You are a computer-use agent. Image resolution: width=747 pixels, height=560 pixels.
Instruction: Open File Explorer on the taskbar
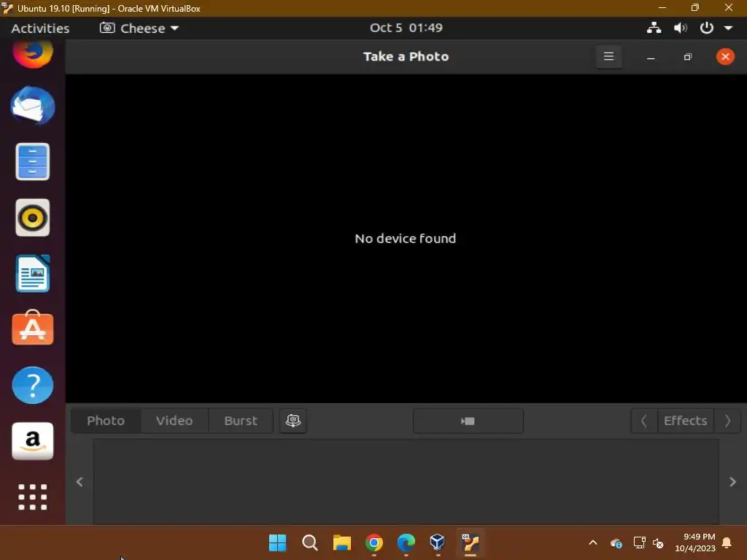342,542
